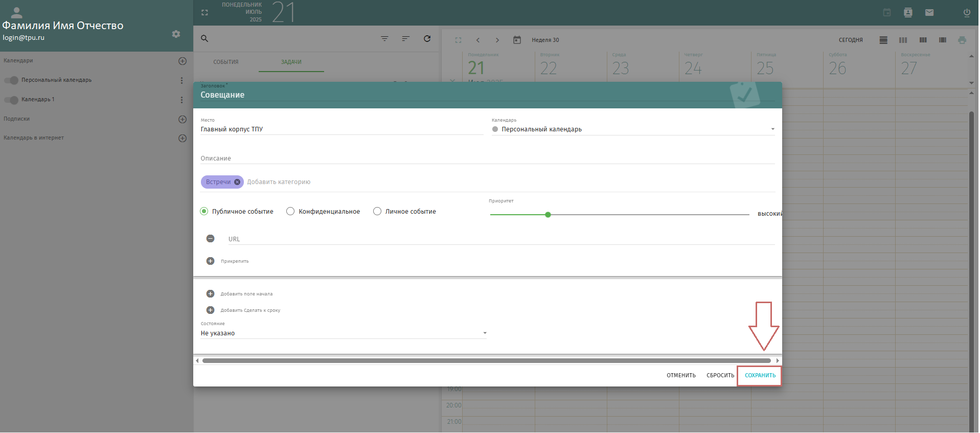
Task: Remove the URL field with the minus icon
Action: pos(210,239)
